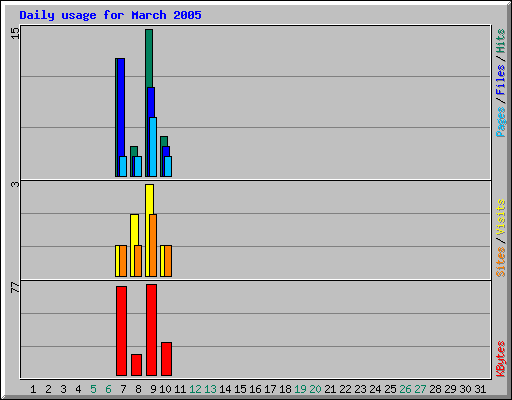Click the orange Sites bar for day 10
This screenshot has height=400, width=512.
(168, 261)
